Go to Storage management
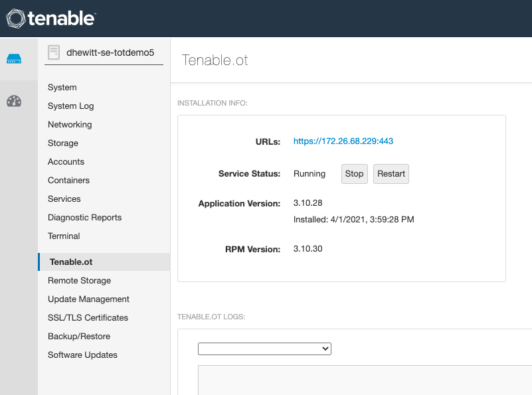Screen dimensions: 532x395 pyautogui.click(x=62, y=143)
